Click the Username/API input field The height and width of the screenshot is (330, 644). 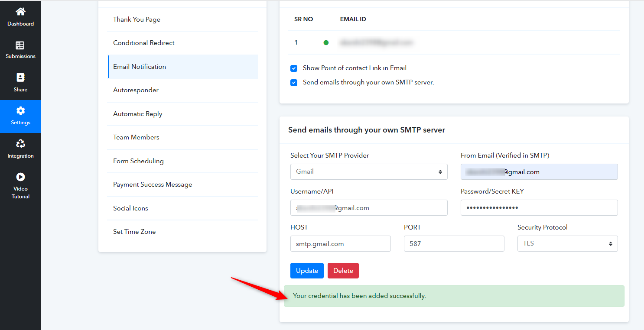[369, 208]
